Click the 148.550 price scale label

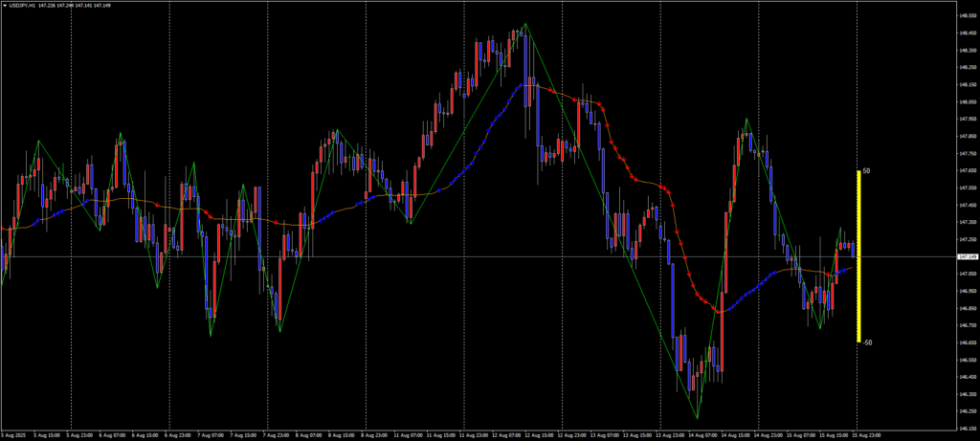(967, 15)
